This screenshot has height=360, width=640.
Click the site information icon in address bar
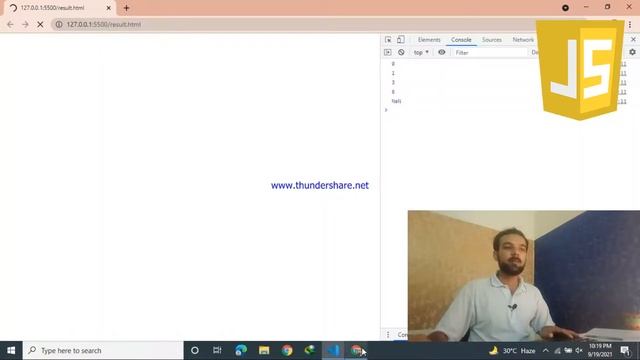59,24
